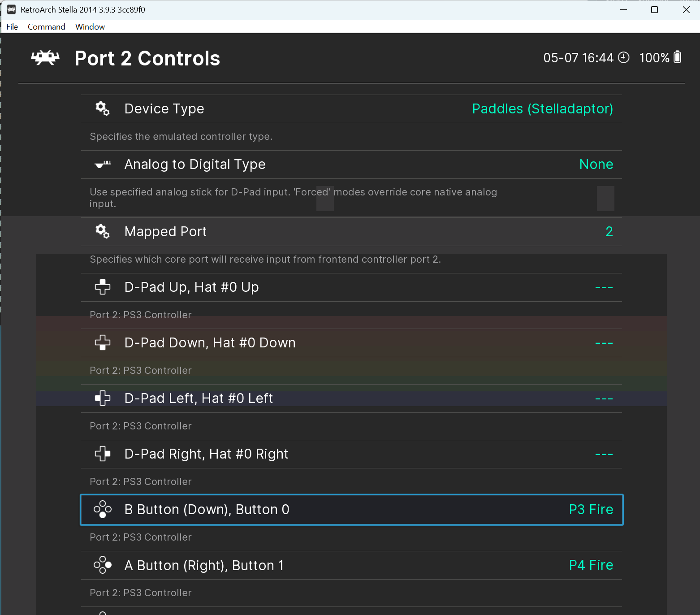The height and width of the screenshot is (615, 700).
Task: Change the Analog to Digital None value
Action: coord(596,165)
